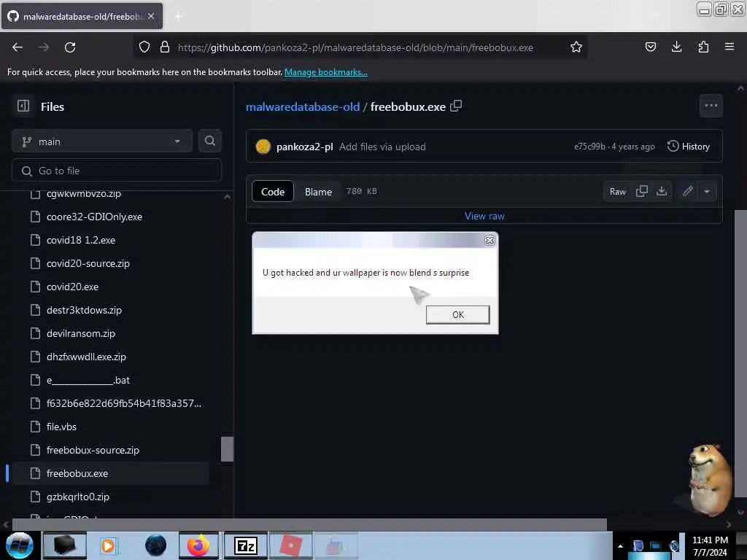Open the Firefox hamburger menu
The image size is (747, 560).
(729, 47)
